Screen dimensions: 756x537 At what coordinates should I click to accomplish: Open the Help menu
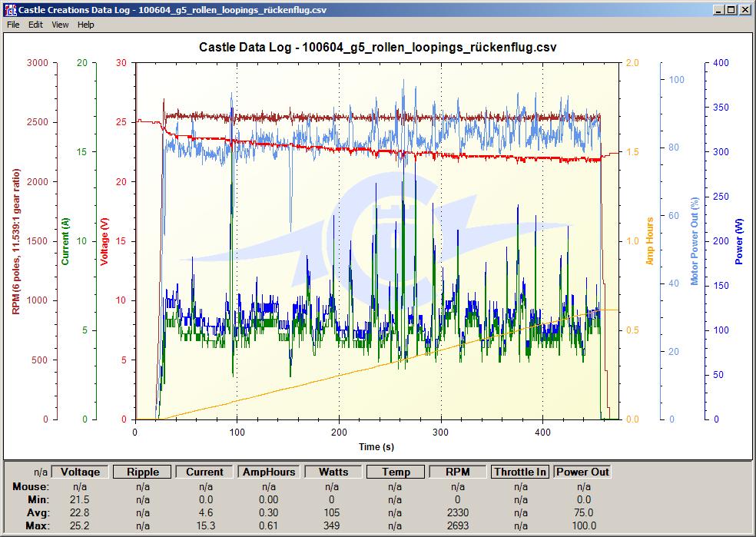point(86,25)
